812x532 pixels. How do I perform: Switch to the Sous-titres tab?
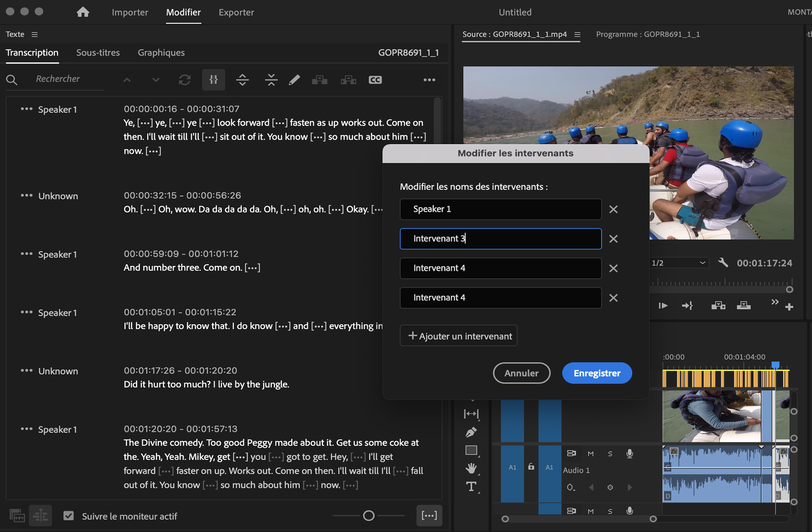point(98,53)
